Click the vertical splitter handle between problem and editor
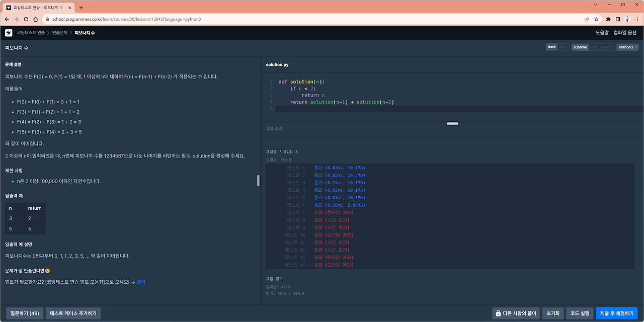This screenshot has width=644, height=322. [x=259, y=180]
